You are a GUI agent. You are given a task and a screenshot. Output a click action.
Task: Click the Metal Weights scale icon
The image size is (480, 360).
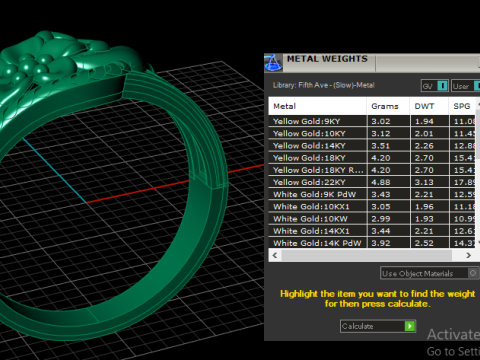click(273, 63)
